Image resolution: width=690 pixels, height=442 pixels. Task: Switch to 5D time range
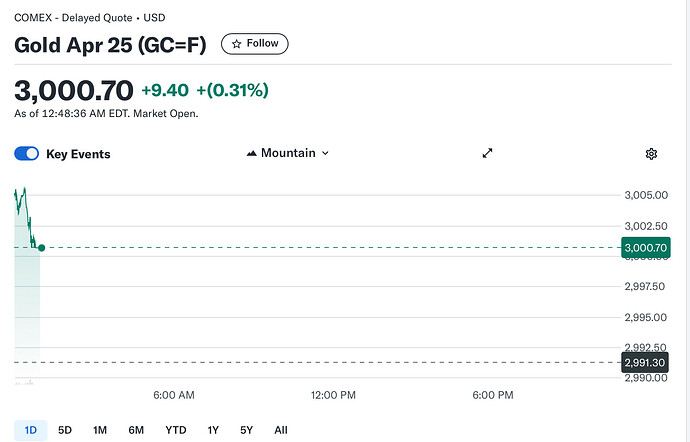click(65, 430)
